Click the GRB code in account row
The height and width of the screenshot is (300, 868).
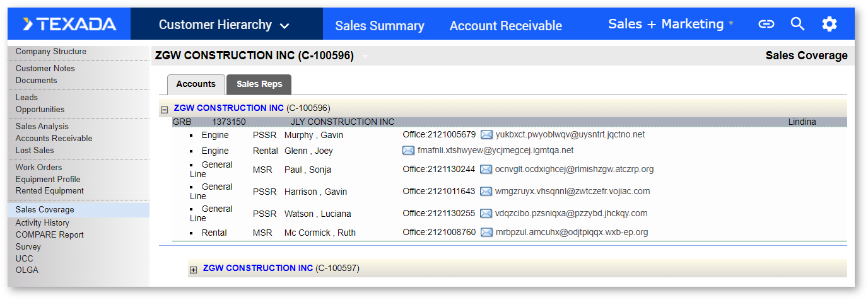click(182, 122)
